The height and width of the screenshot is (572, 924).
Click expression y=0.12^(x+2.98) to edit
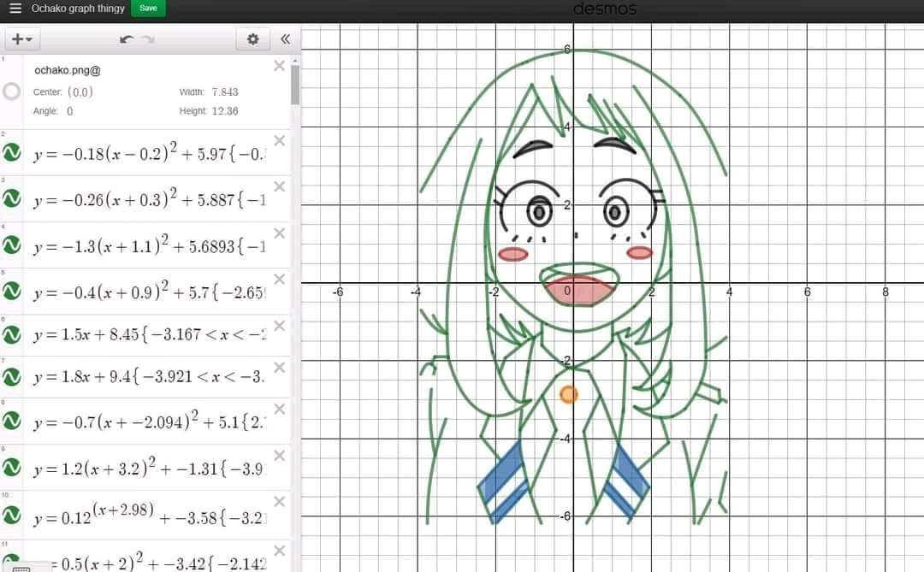pyautogui.click(x=150, y=514)
